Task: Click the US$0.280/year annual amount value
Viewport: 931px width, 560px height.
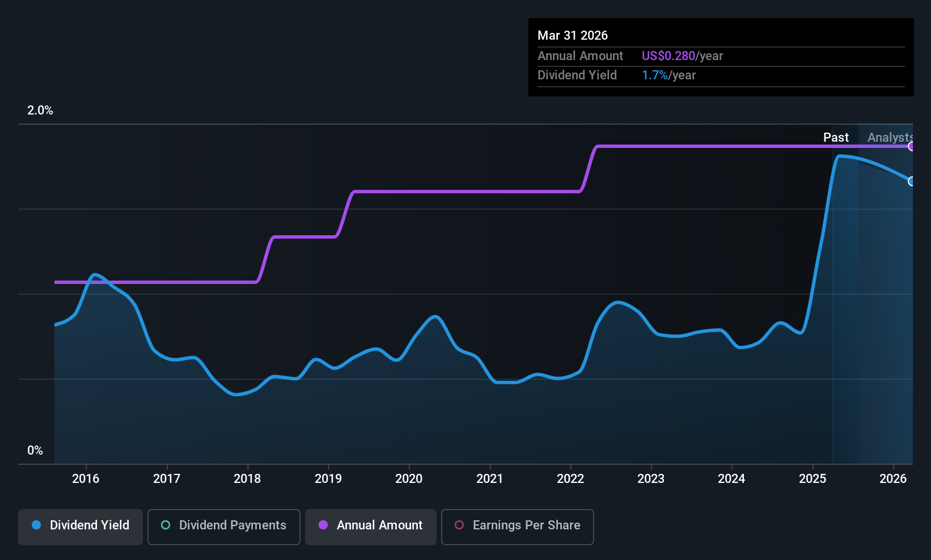Action: 682,56
